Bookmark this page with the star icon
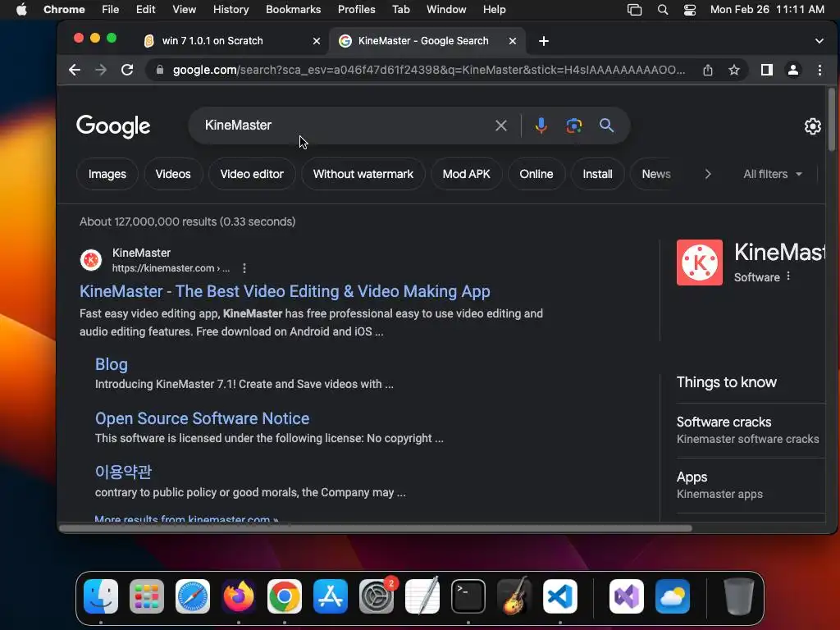840x630 pixels. click(734, 70)
